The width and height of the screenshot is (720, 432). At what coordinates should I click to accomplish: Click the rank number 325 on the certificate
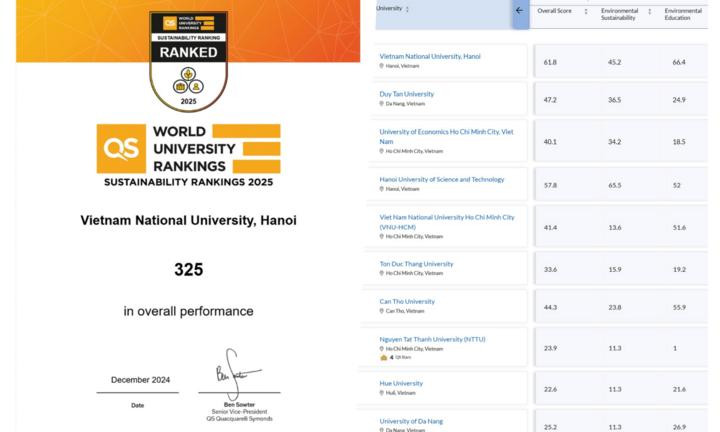click(x=188, y=270)
